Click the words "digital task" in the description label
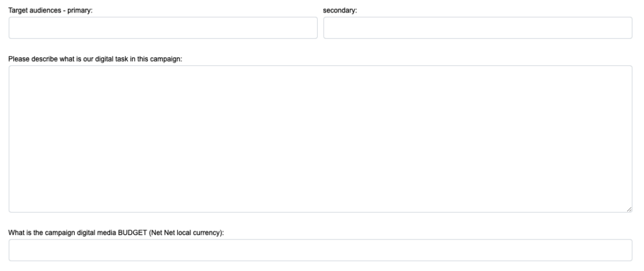 click(113, 59)
